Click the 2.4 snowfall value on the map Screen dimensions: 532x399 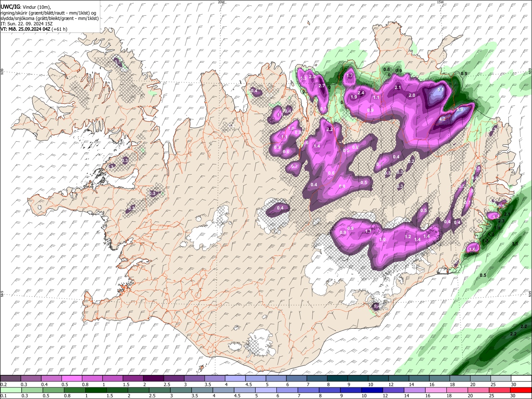pyautogui.click(x=361, y=93)
